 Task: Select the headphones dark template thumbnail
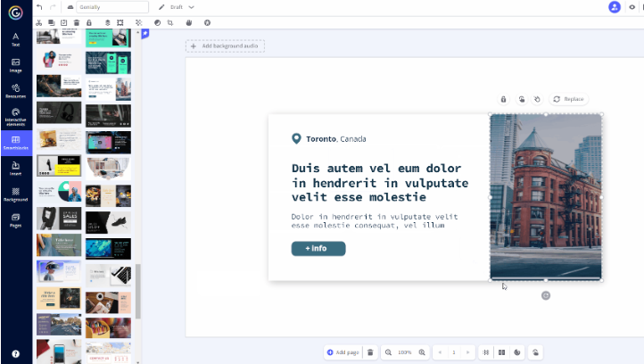click(x=59, y=112)
